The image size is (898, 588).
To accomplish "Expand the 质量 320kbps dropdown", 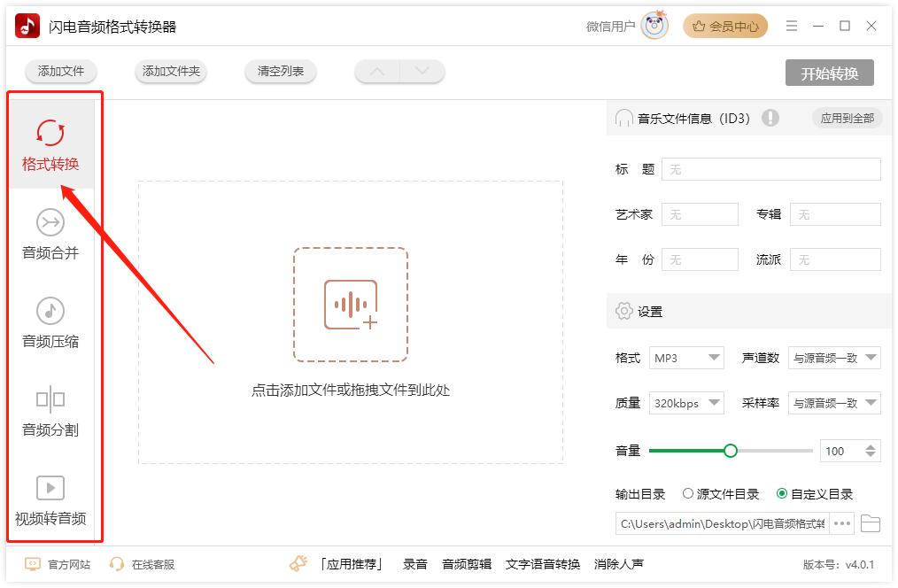I will pyautogui.click(x=686, y=403).
